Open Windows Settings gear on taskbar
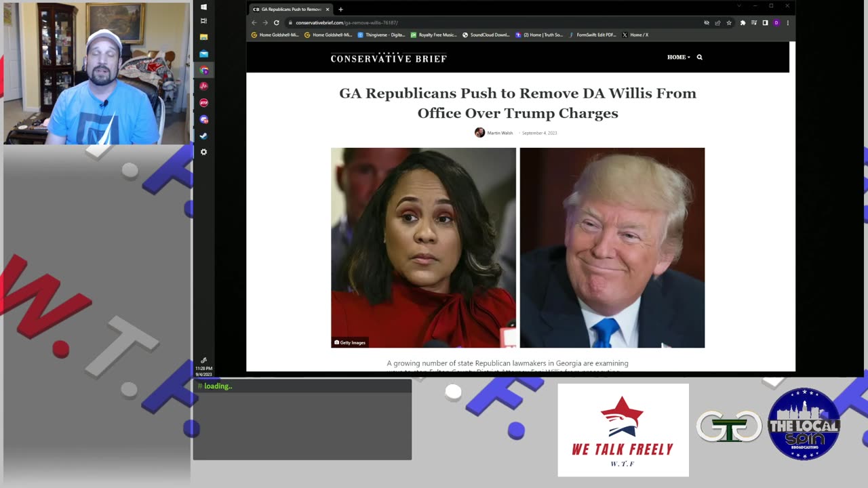 tap(203, 152)
